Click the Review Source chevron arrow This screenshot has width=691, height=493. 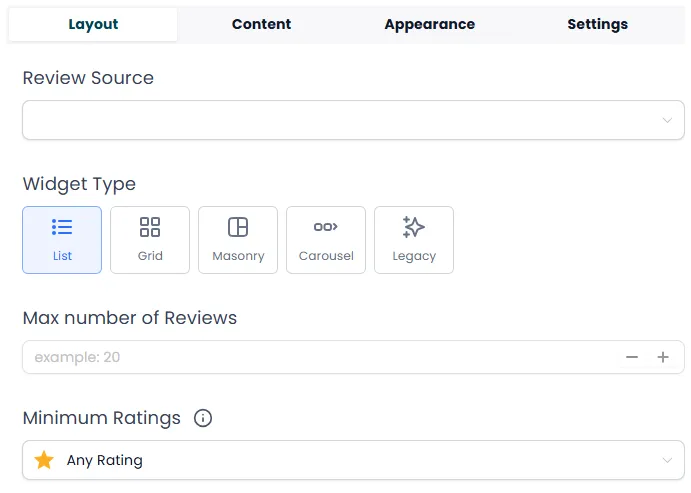667,120
